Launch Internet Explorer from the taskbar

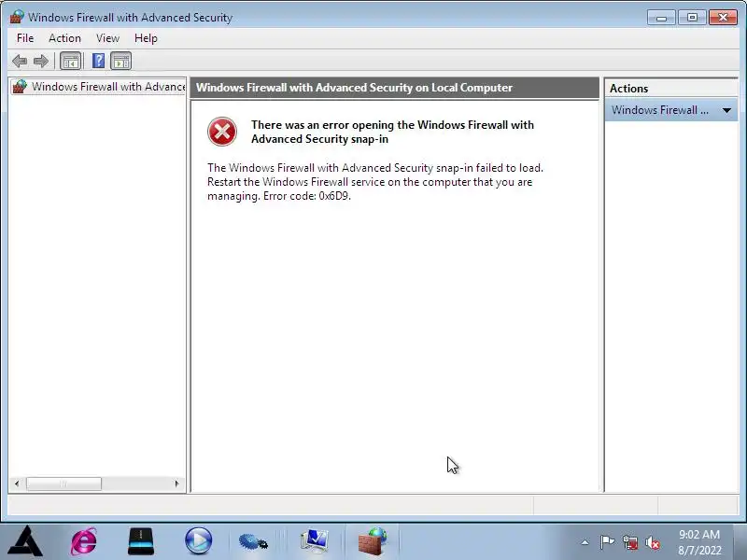tap(84, 541)
